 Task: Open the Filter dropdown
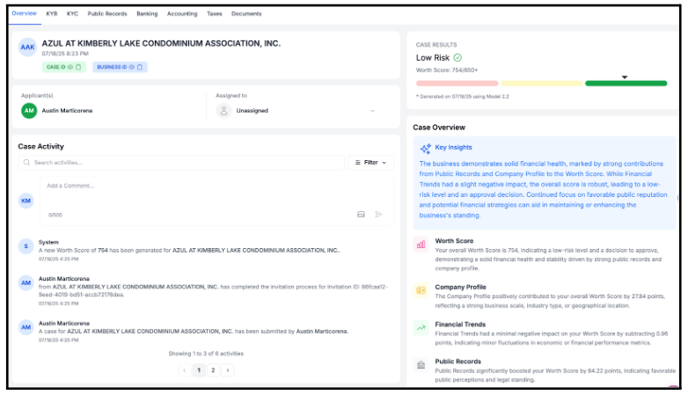click(x=371, y=162)
